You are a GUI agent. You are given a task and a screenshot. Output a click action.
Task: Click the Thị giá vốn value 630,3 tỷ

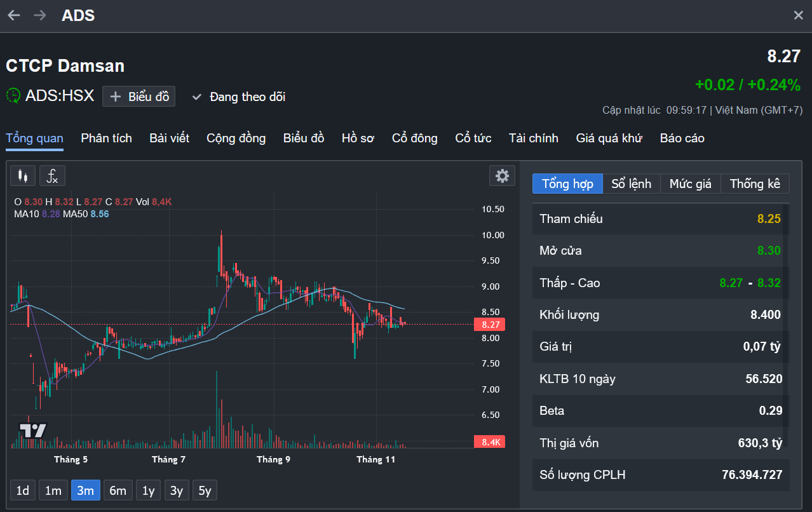(760, 443)
